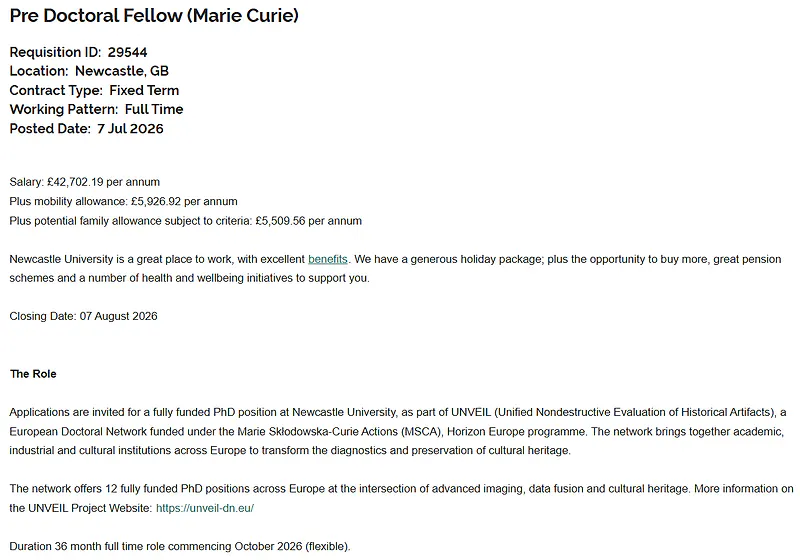The height and width of the screenshot is (560, 800).
Task: Open the unveil-dn.eu project website link
Action: pos(205,508)
